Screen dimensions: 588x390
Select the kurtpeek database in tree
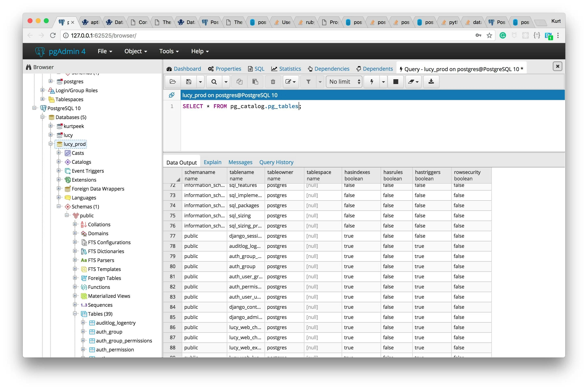point(73,126)
